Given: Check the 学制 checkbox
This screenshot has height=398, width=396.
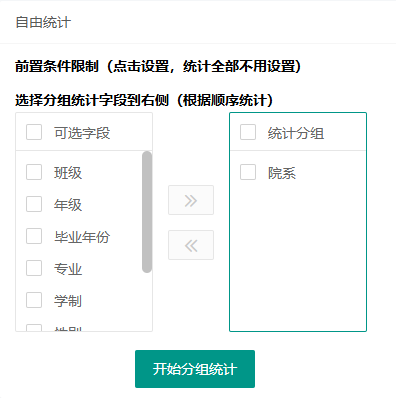Looking at the screenshot, I should coord(34,300).
